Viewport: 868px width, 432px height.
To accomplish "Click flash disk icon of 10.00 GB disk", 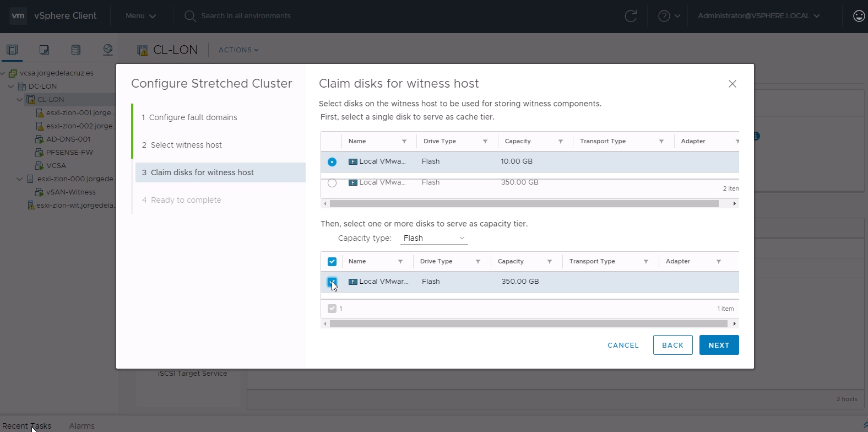I will point(353,162).
